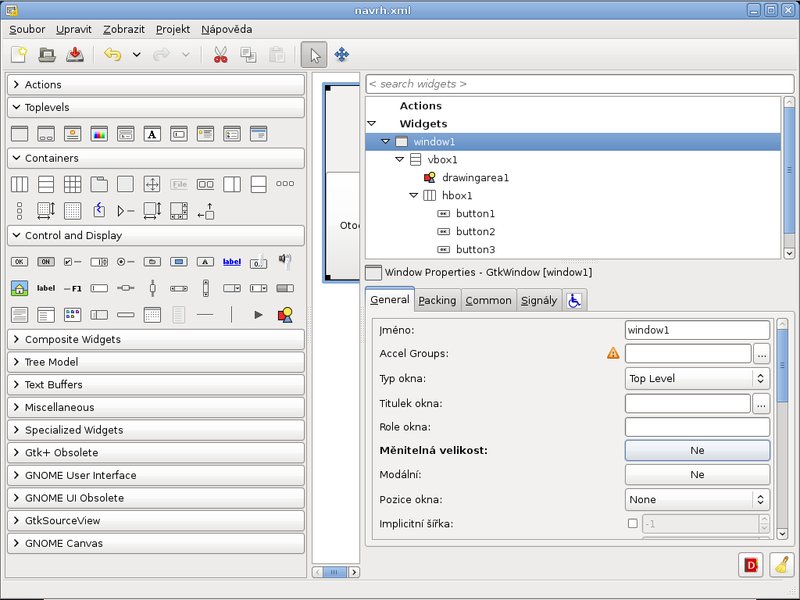
Task: Choose the Image widget house icon
Action: coord(19,288)
